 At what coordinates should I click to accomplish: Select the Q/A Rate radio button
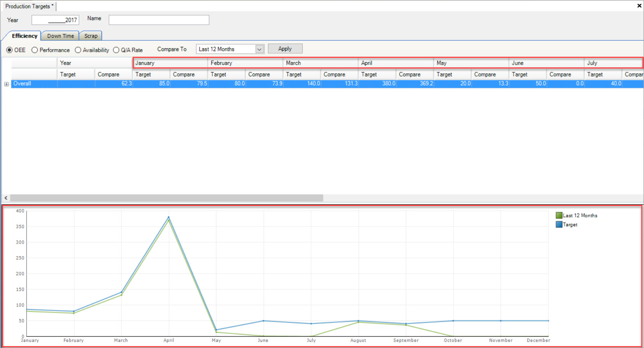(x=116, y=50)
